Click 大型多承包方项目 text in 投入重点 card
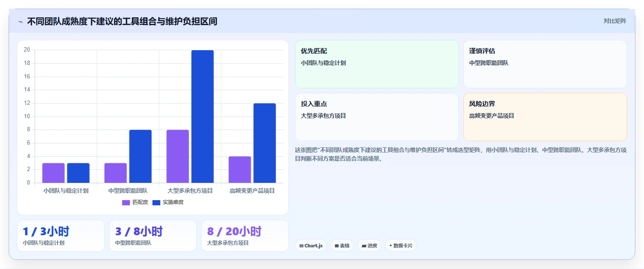 pyautogui.click(x=324, y=116)
